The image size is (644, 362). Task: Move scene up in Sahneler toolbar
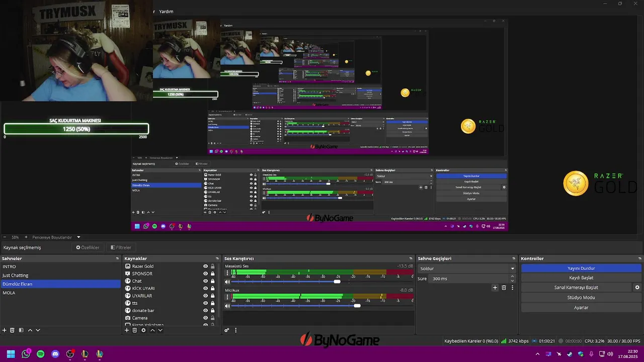(x=30, y=330)
